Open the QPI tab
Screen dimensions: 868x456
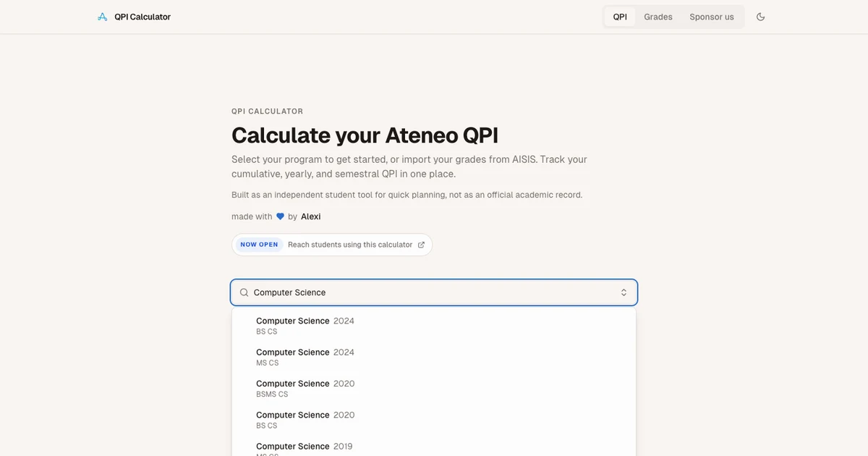point(620,17)
